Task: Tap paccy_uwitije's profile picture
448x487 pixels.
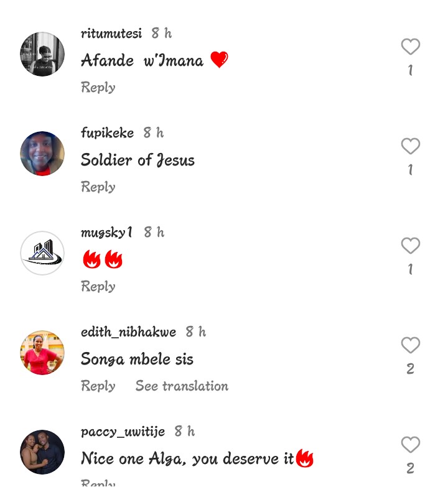Action: coord(42,452)
